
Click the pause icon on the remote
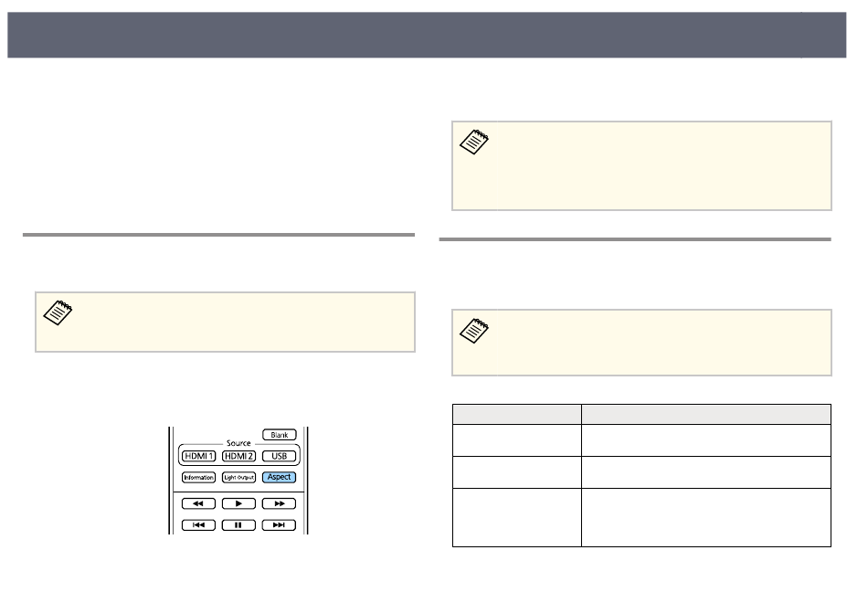point(238,525)
